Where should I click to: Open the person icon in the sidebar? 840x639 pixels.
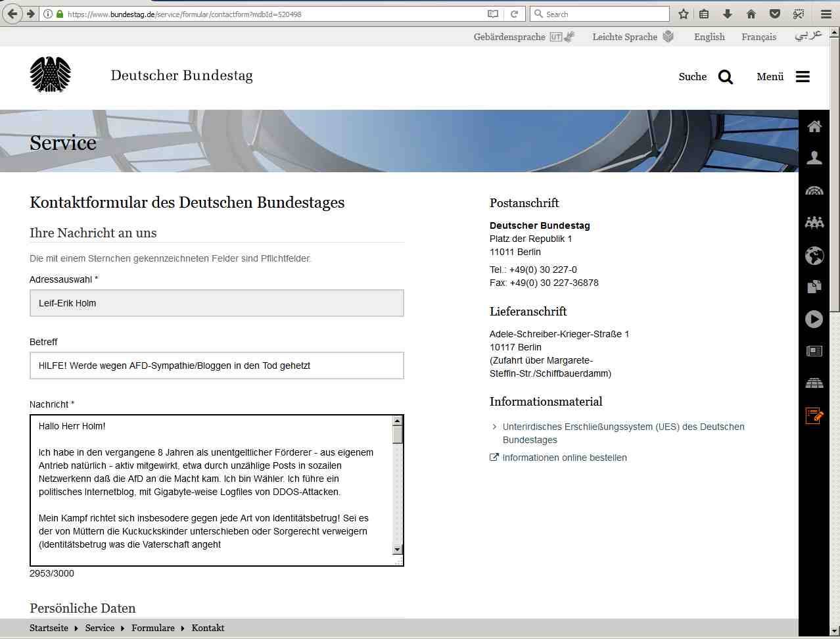[x=814, y=158]
